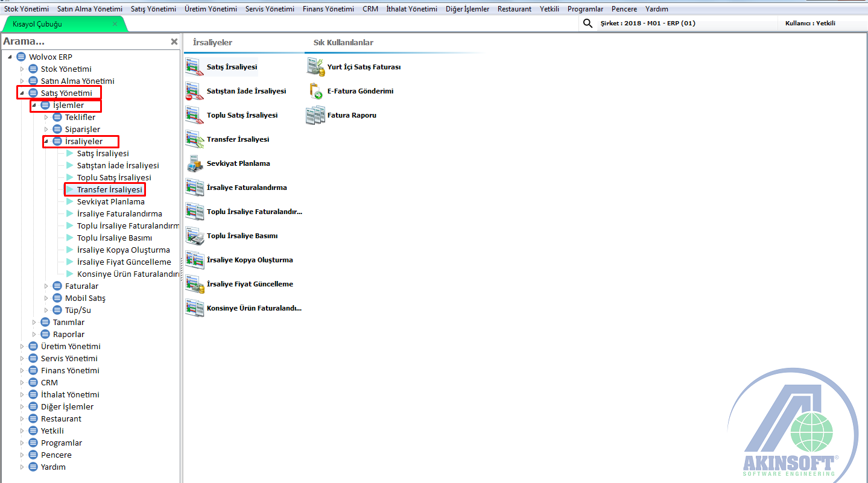Select Diğer İşlemler tree node

(x=67, y=406)
